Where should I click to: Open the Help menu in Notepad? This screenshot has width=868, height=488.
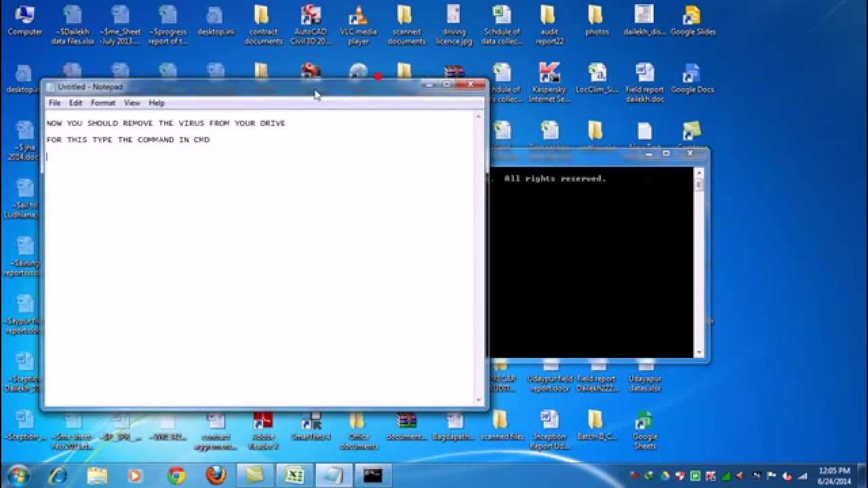(157, 103)
